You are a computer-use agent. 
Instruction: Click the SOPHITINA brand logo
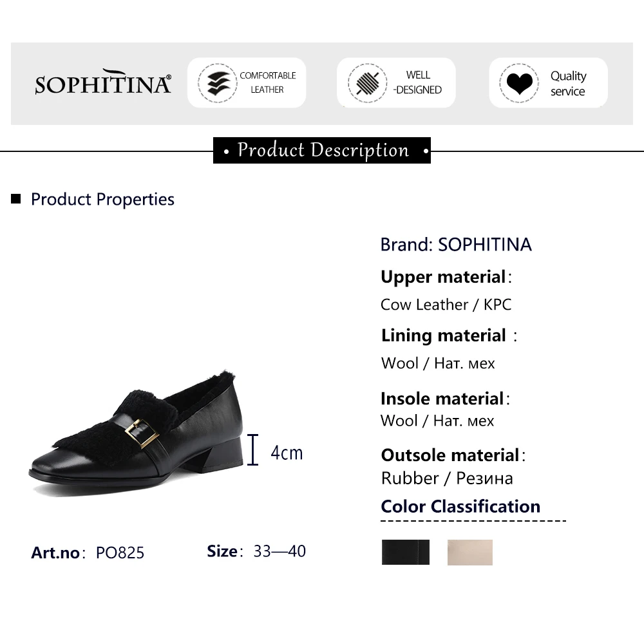click(x=103, y=83)
